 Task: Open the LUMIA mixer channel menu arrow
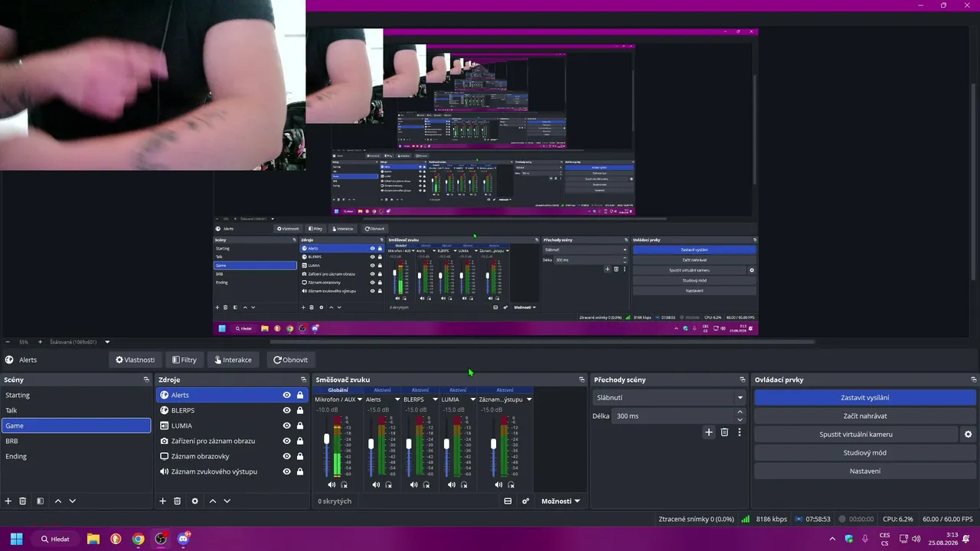tap(473, 399)
